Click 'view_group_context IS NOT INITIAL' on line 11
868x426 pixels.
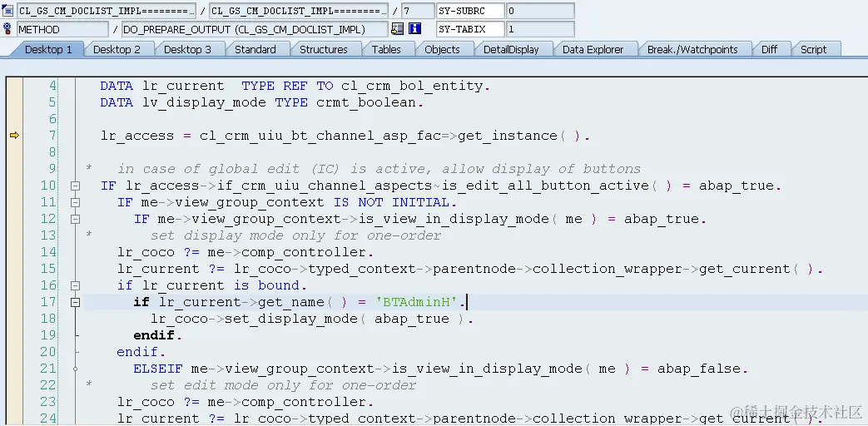point(312,202)
